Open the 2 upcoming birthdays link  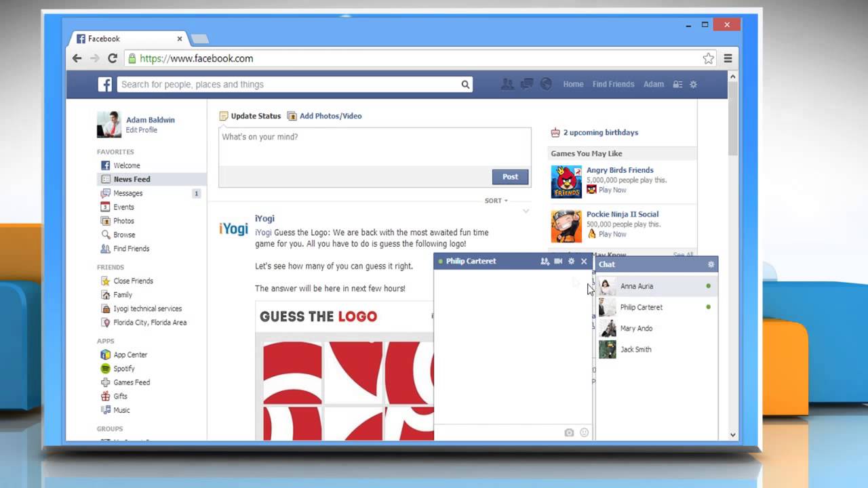pos(601,133)
